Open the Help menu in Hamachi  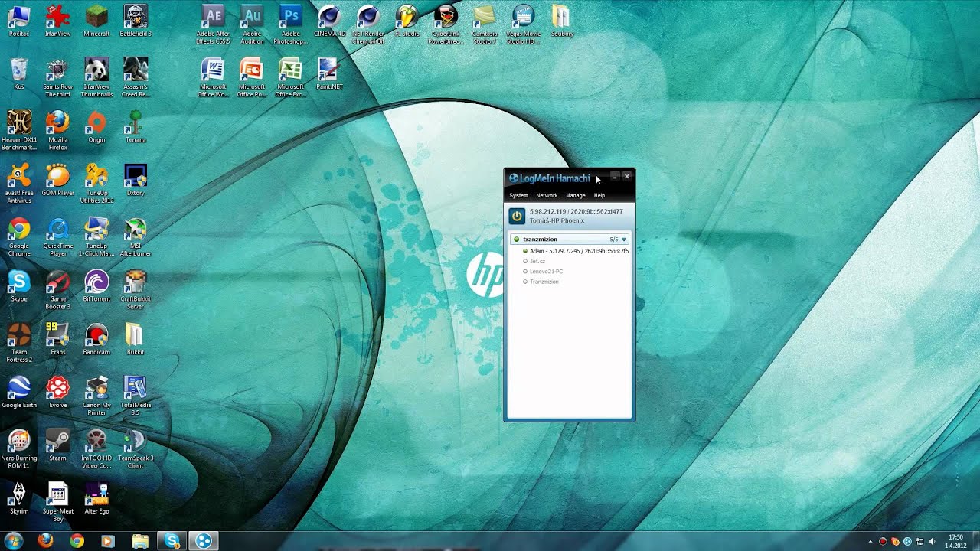point(599,196)
